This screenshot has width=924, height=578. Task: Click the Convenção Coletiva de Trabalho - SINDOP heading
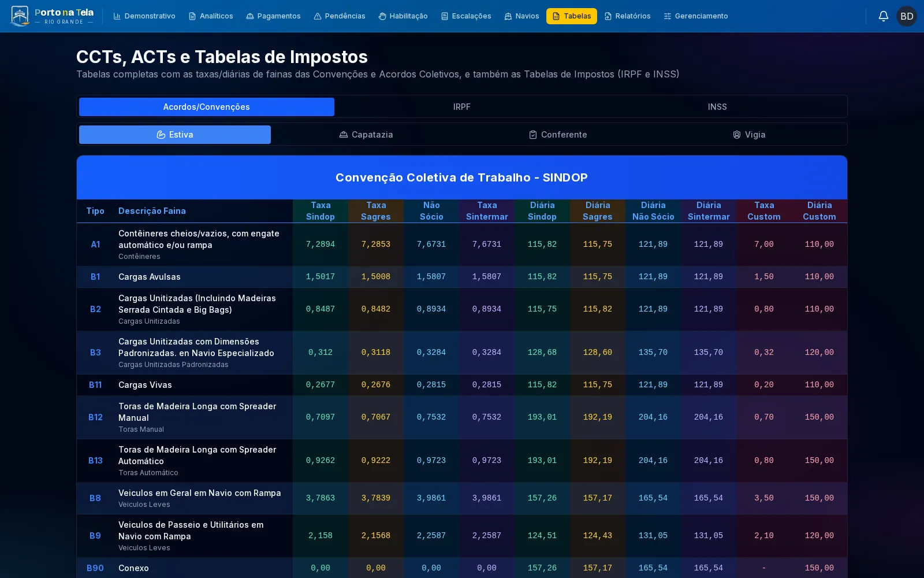[462, 177]
